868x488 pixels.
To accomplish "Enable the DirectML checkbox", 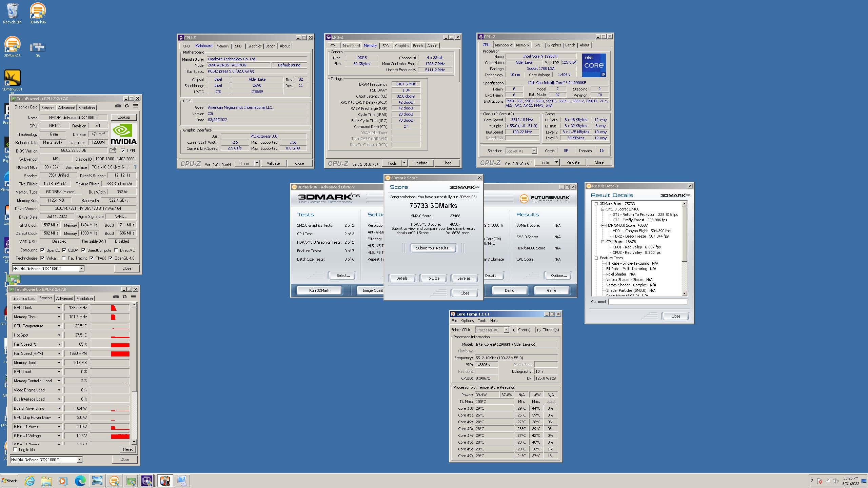I will point(116,250).
